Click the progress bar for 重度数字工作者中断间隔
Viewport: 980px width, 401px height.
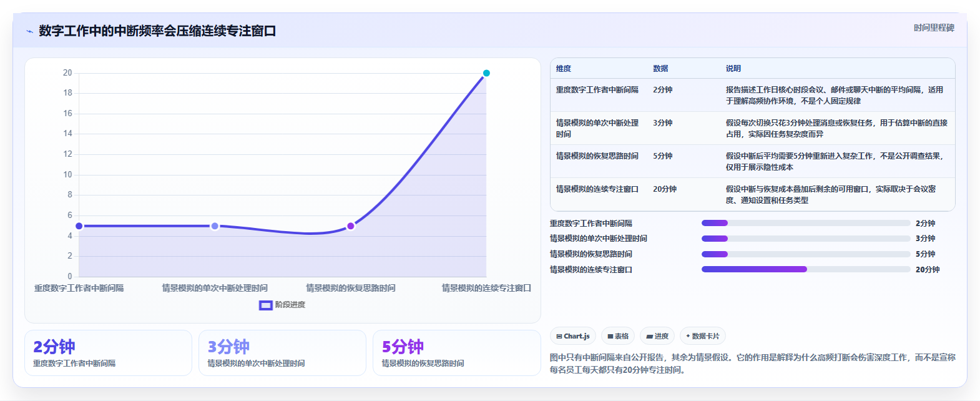point(806,223)
